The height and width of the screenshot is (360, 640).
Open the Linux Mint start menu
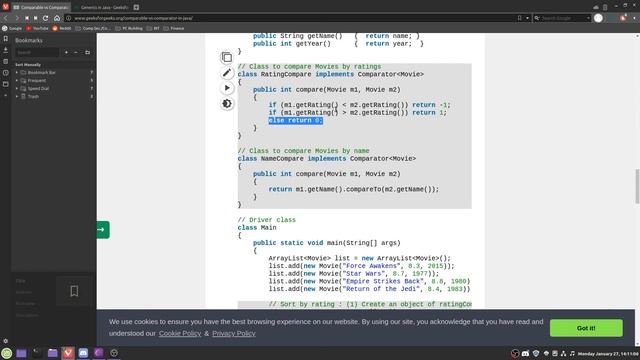(x=7, y=353)
